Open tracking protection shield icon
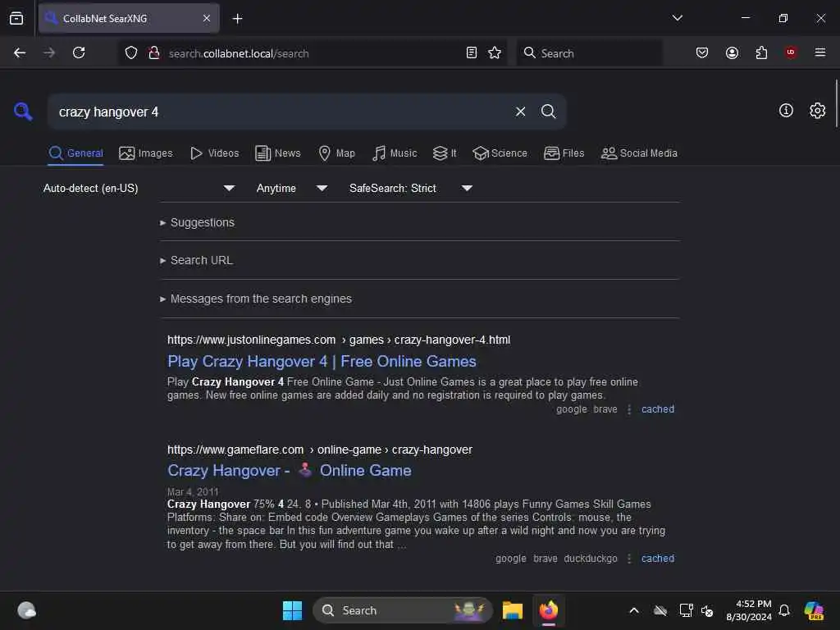The height and width of the screenshot is (630, 840). [x=131, y=52]
